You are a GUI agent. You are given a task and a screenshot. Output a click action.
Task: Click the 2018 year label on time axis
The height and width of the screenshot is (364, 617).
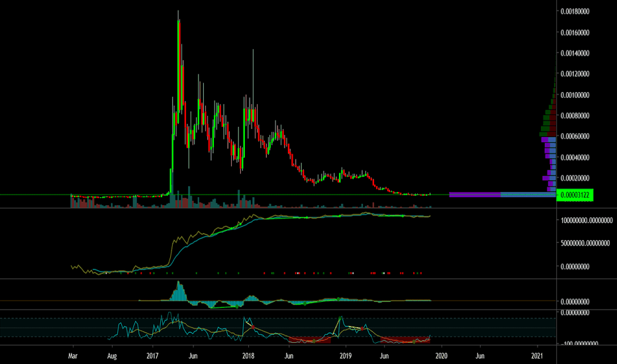coord(248,356)
